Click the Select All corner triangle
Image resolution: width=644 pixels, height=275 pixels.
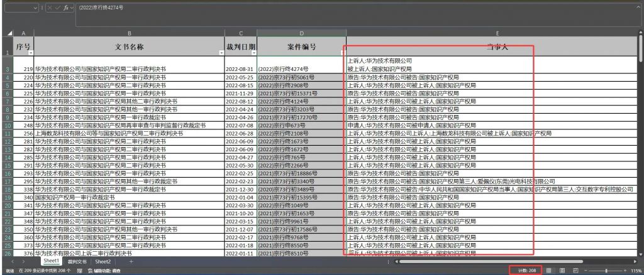[10, 33]
